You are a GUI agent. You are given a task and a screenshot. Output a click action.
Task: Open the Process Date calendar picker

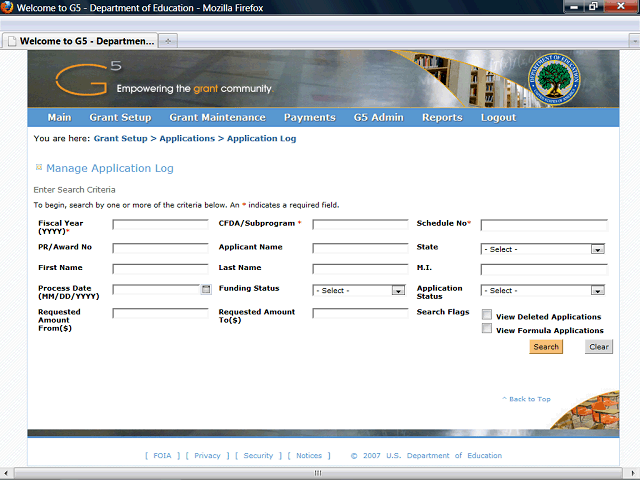coord(206,289)
